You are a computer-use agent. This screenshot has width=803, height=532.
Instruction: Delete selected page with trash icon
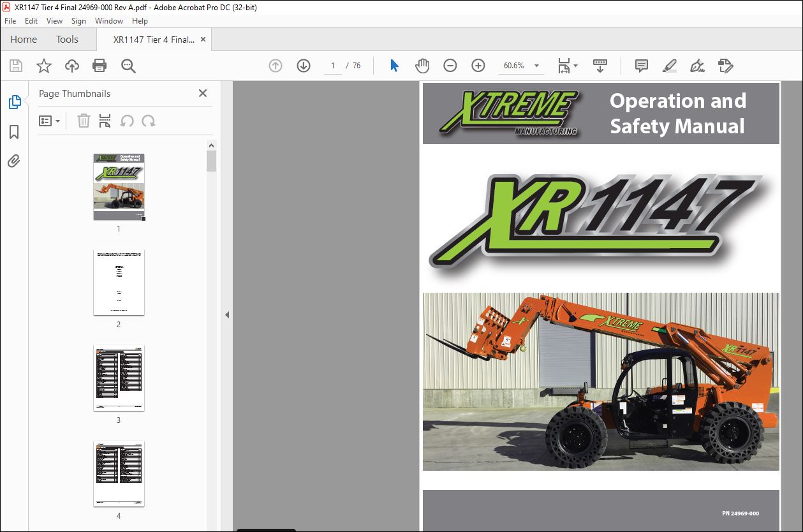pos(84,121)
